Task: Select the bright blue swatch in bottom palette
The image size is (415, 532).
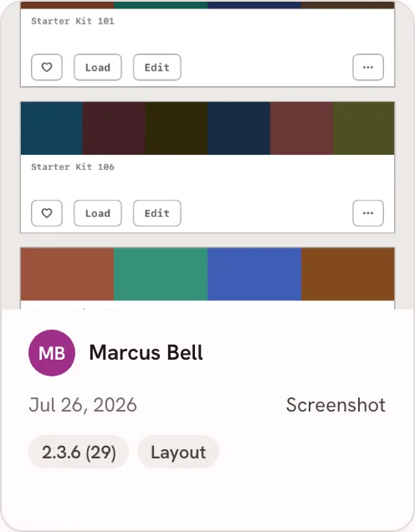Action: [254, 274]
